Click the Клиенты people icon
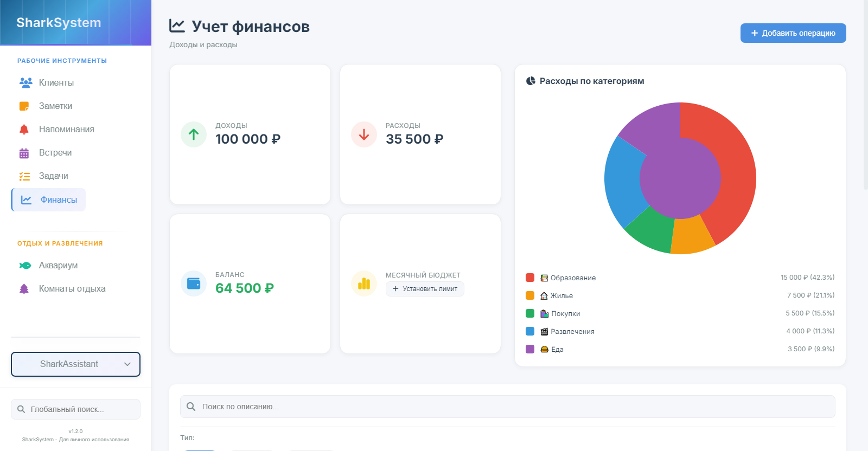868x451 pixels. click(25, 82)
